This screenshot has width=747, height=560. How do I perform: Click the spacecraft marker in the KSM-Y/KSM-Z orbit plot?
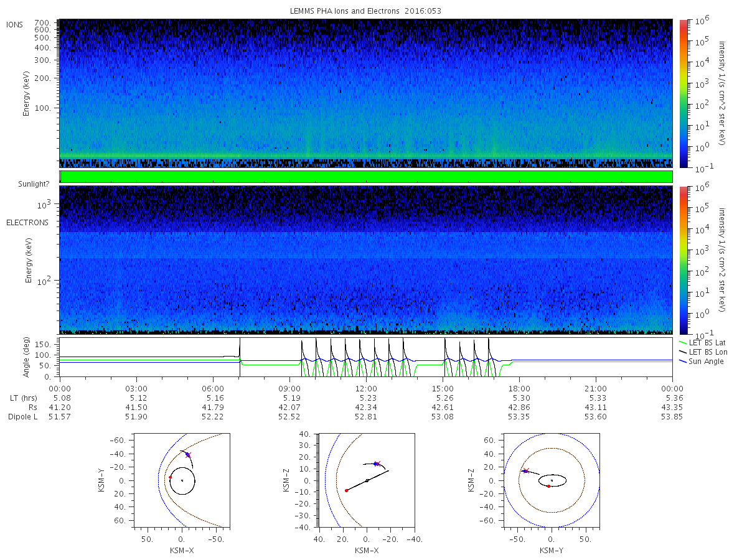(x=525, y=471)
